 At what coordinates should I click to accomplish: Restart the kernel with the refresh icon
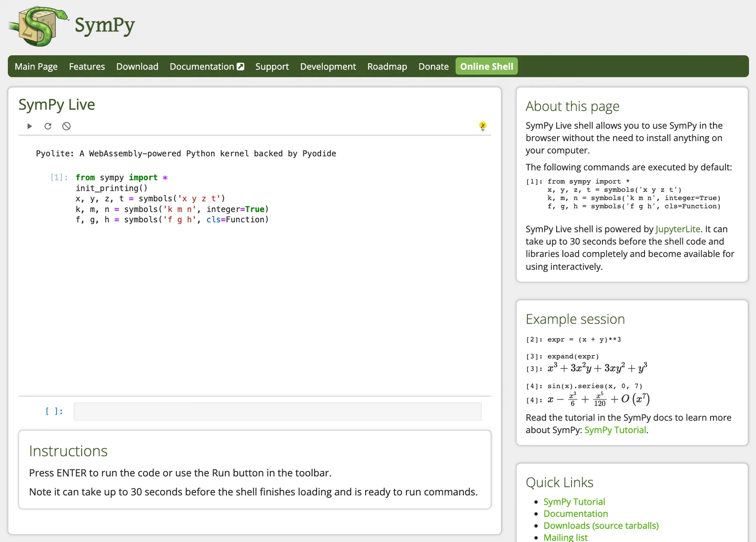click(x=48, y=126)
